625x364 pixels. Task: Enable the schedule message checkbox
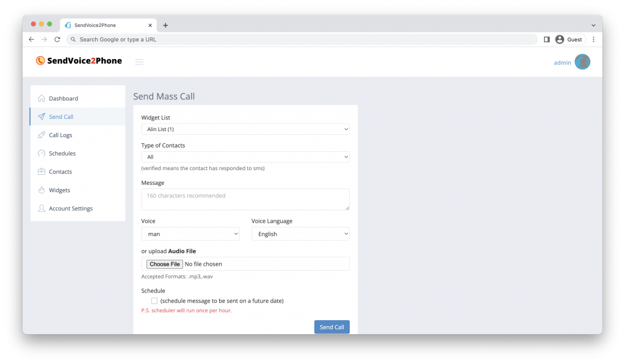[x=154, y=301]
